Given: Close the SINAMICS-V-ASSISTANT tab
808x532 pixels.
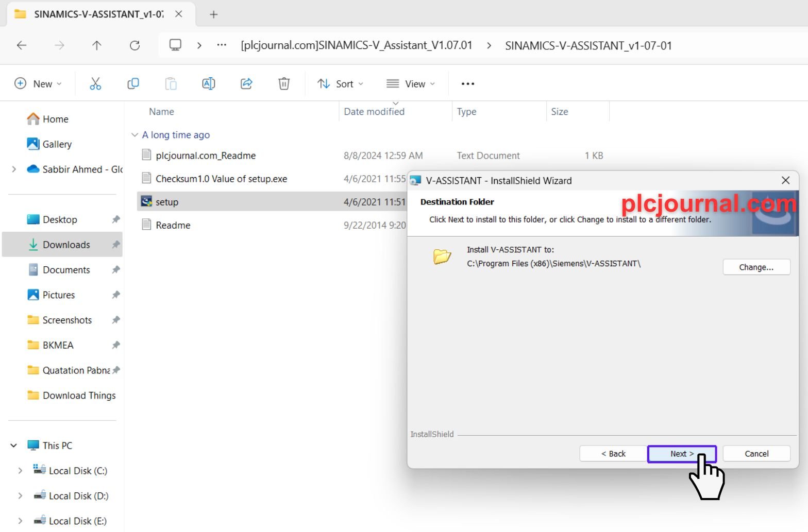Looking at the screenshot, I should [x=179, y=14].
